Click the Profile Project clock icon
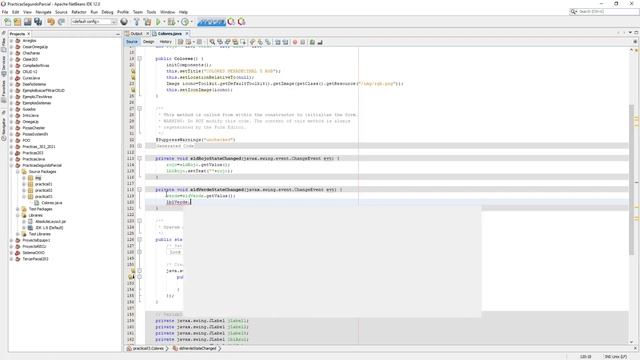This screenshot has width=640, height=360. tap(185, 22)
